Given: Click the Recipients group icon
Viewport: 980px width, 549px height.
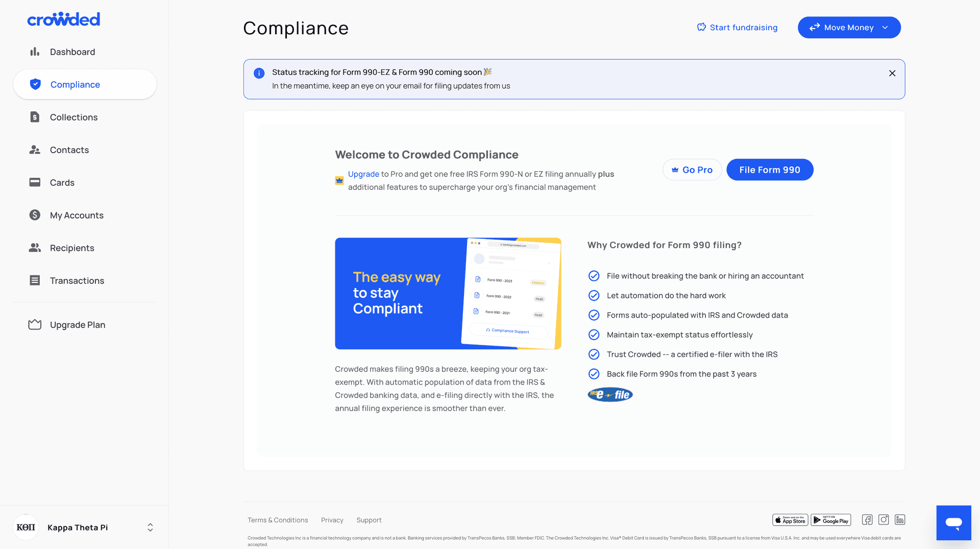Looking at the screenshot, I should tap(35, 248).
